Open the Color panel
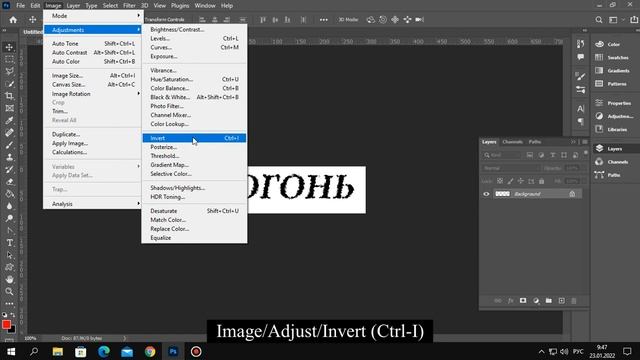Image resolution: width=640 pixels, height=360 pixels. click(608, 44)
